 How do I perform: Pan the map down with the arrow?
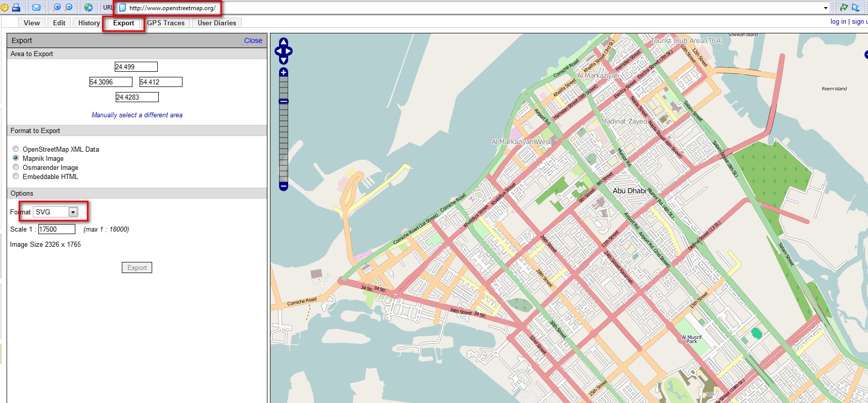(284, 60)
